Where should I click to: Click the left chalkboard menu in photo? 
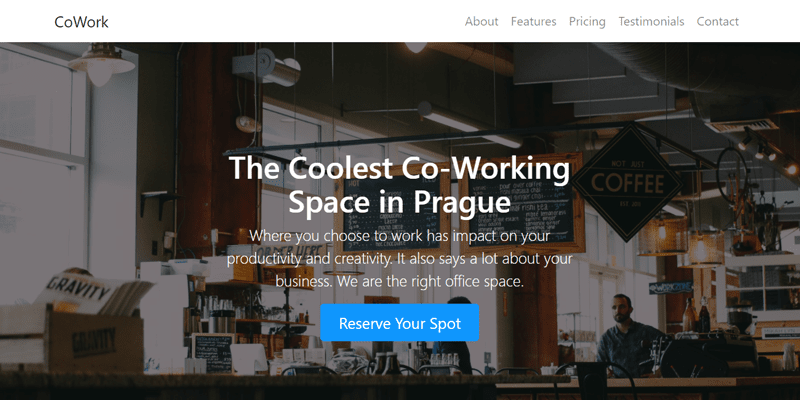tap(392, 207)
